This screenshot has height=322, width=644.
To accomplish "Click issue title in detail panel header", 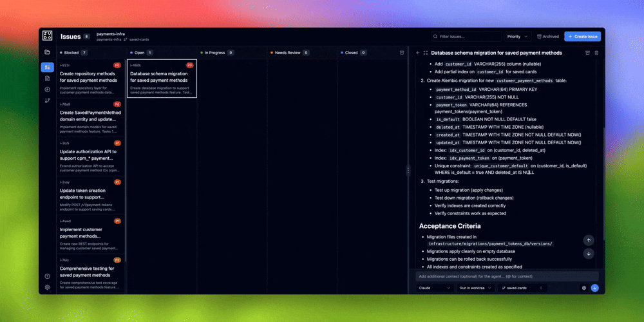I will tap(497, 53).
